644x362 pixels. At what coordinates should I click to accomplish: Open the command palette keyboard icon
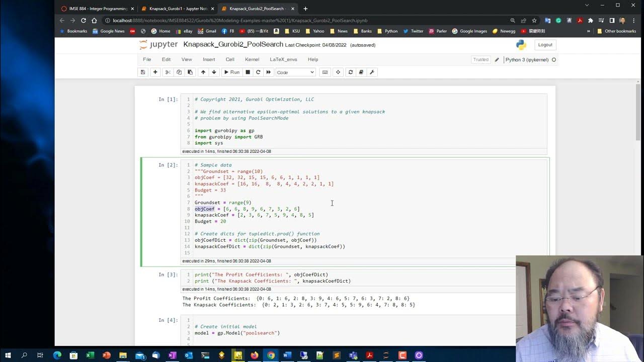325,72
